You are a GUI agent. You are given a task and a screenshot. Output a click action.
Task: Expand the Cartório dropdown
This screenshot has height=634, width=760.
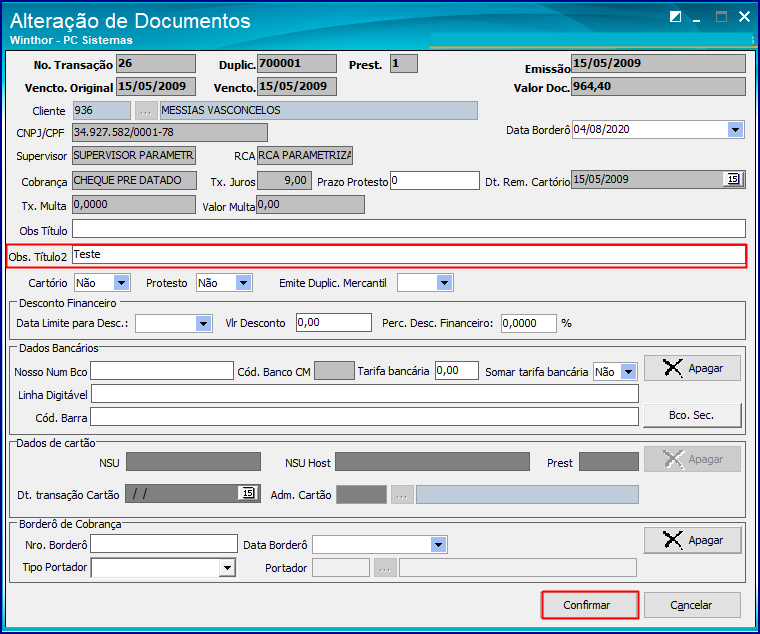121,283
